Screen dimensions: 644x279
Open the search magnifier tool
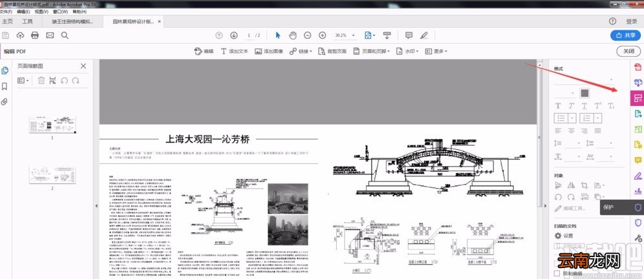tap(65, 36)
